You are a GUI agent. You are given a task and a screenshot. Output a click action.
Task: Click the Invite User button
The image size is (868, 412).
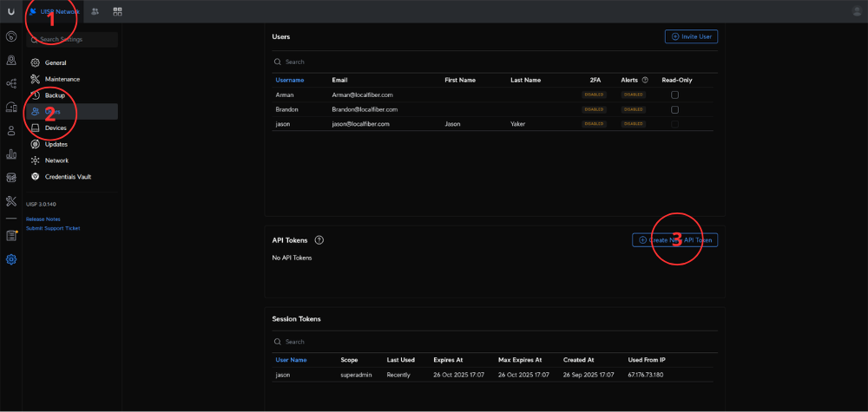pos(692,36)
